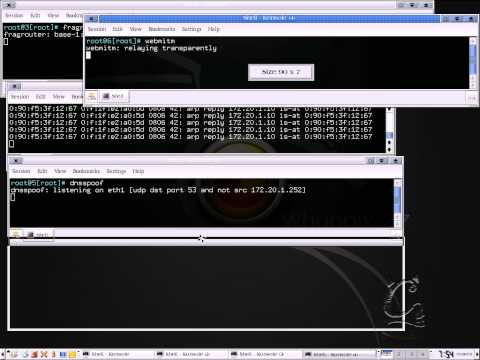Image resolution: width=480 pixels, height=360 pixels.
Task: Switch to 'Shell - Konsole <4>' taskbar entry
Action: 339,354
